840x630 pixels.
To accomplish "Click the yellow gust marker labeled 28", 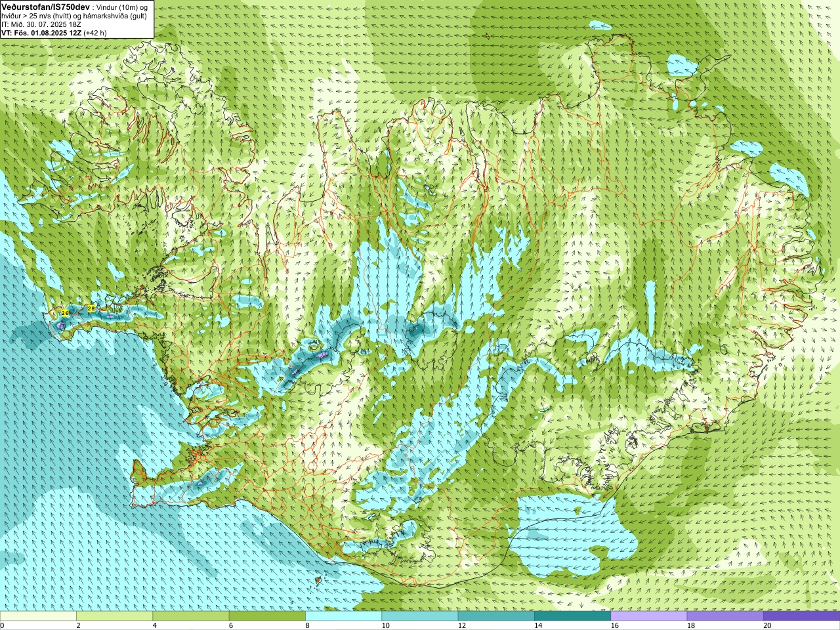I will [x=91, y=308].
